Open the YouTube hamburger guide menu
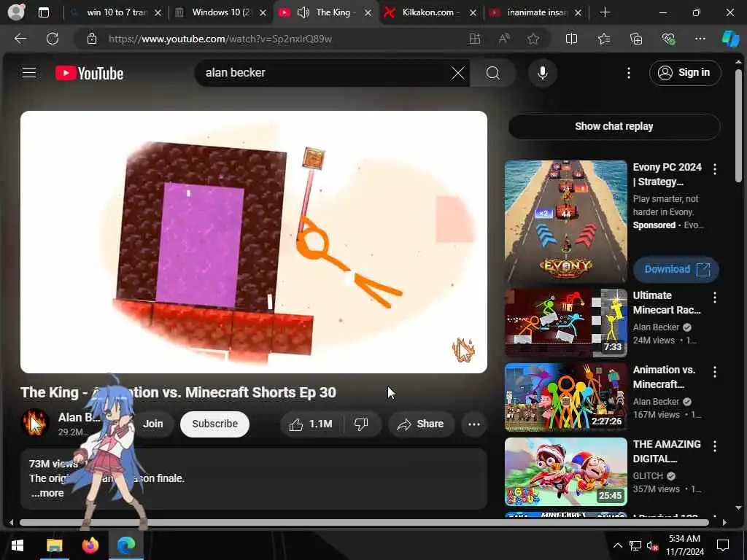The height and width of the screenshot is (560, 747). pos(29,73)
